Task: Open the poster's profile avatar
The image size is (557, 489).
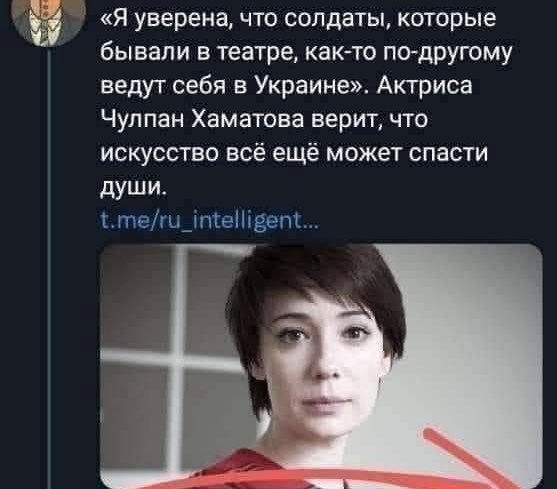Action: [x=49, y=20]
